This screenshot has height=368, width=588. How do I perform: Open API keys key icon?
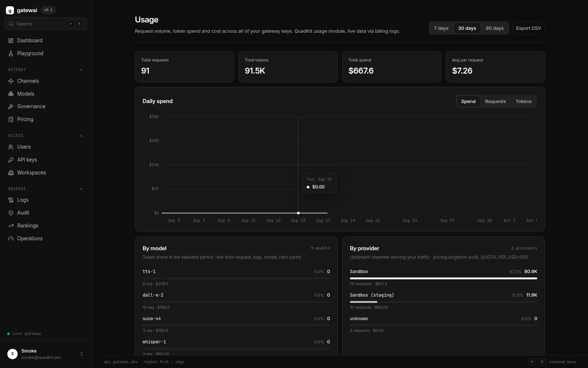11,160
